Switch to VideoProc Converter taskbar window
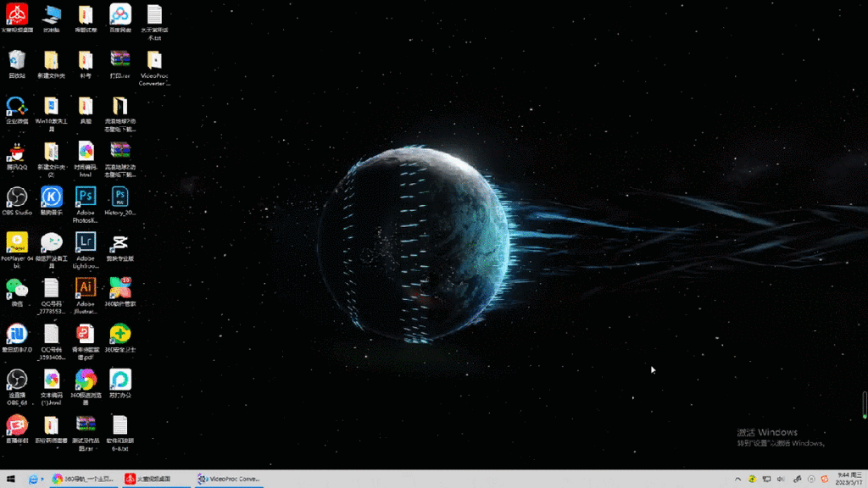Viewport: 868px width, 488px height. (x=229, y=480)
